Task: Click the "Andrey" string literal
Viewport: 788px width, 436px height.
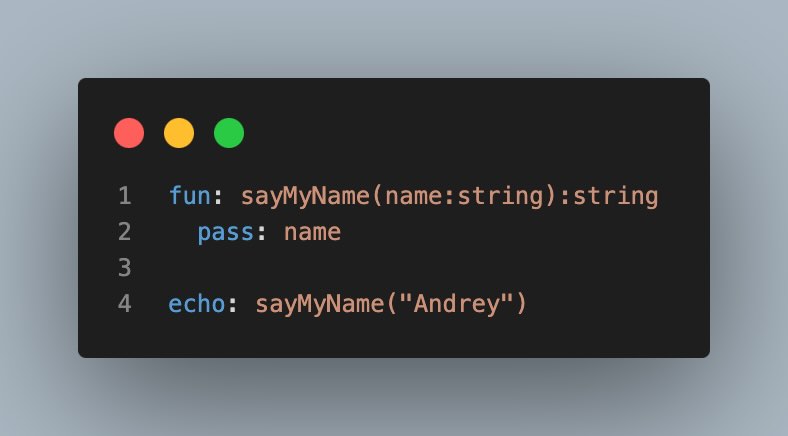Action: point(456,304)
